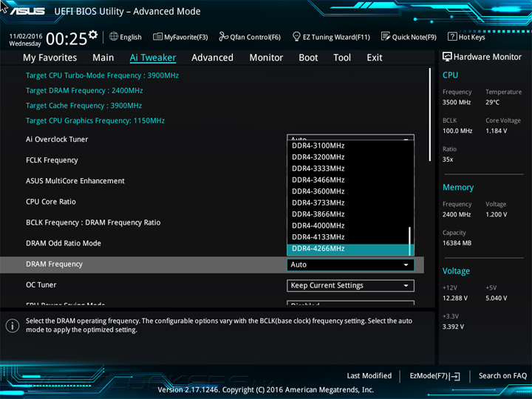Image resolution: width=532 pixels, height=399 pixels.
Task: Start the EZ Tuning Wizard(F11)
Action: [x=331, y=37]
